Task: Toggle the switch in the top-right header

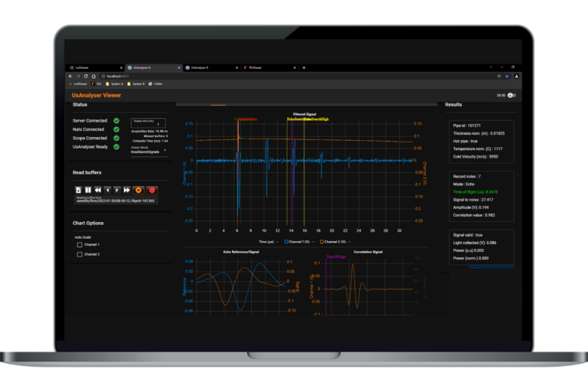Action: click(511, 96)
